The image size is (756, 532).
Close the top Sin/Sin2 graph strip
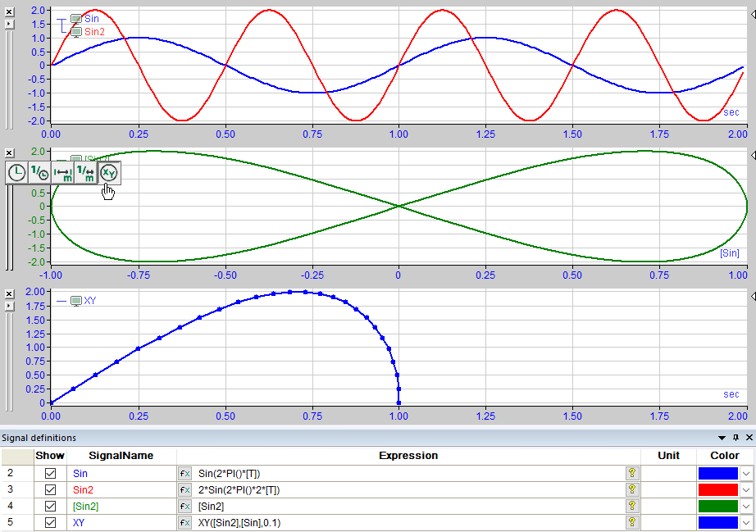(x=9, y=12)
